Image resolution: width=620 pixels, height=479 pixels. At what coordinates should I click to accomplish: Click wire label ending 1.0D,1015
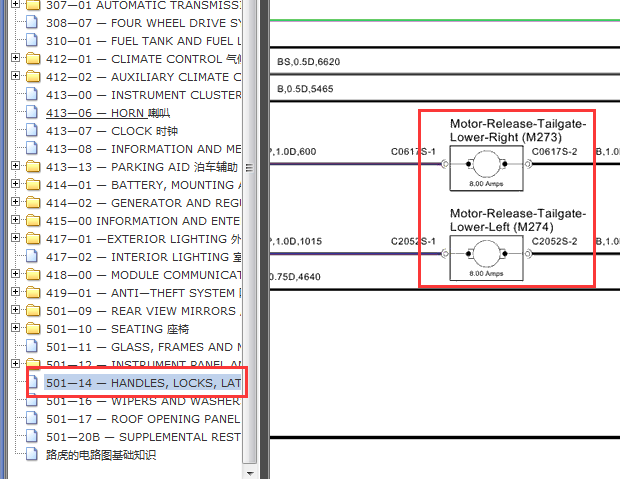click(x=296, y=241)
